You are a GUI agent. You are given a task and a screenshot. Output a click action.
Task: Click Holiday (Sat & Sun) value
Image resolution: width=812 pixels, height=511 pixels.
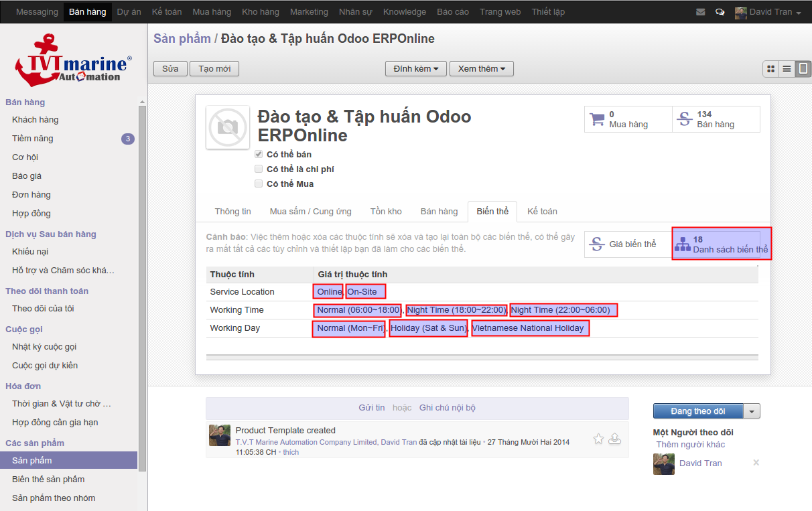428,328
